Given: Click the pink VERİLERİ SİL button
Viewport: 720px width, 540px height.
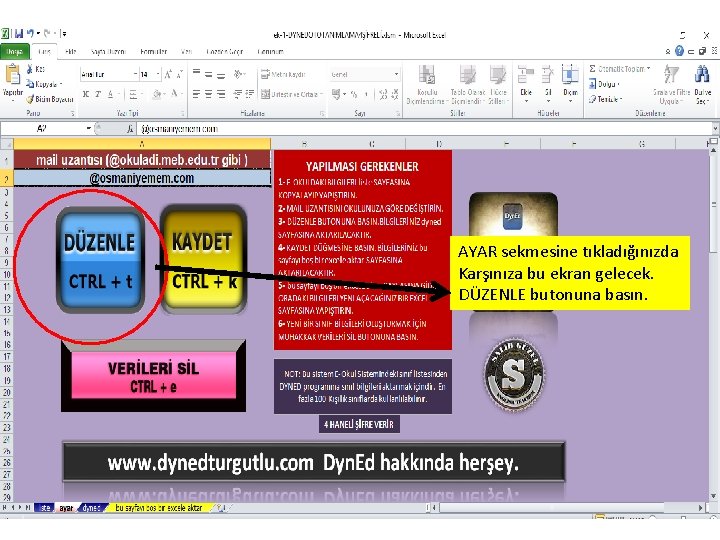Looking at the screenshot, I should [x=153, y=375].
